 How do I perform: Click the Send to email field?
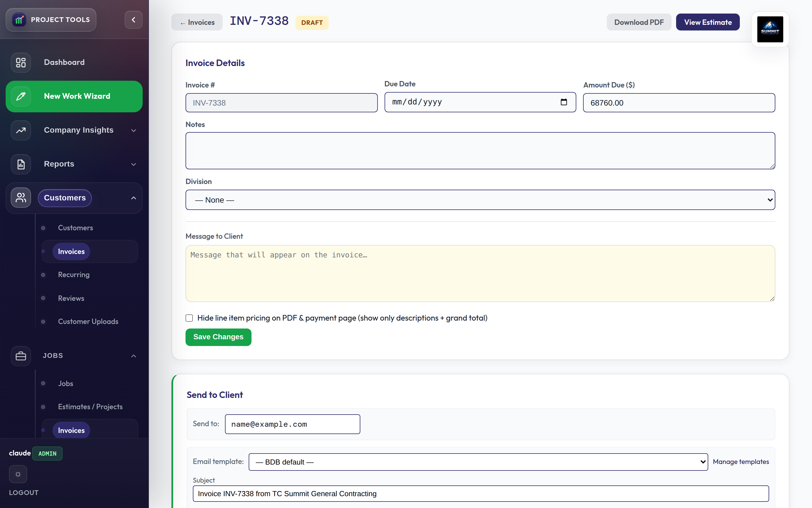coord(293,424)
